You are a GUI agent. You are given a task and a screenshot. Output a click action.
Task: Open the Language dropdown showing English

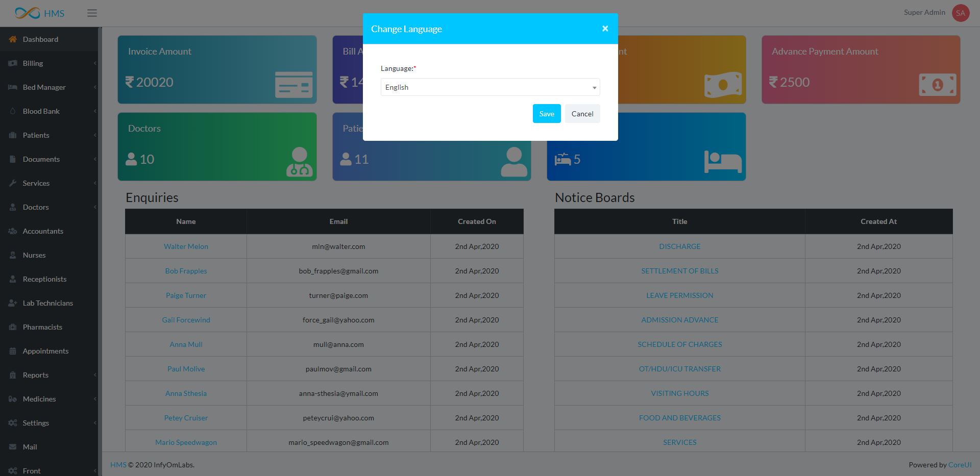click(x=490, y=87)
